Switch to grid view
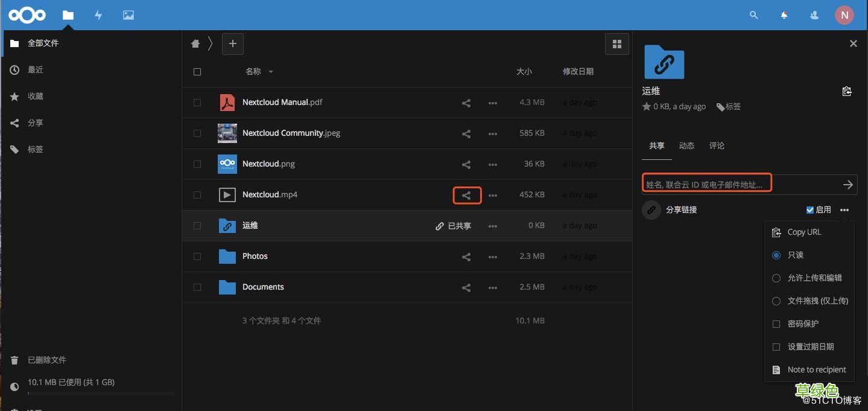868x411 pixels. 616,43
